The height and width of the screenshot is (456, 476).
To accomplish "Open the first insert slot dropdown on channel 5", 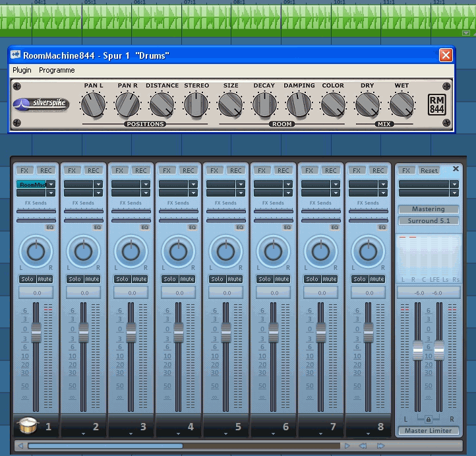I will [x=241, y=184].
